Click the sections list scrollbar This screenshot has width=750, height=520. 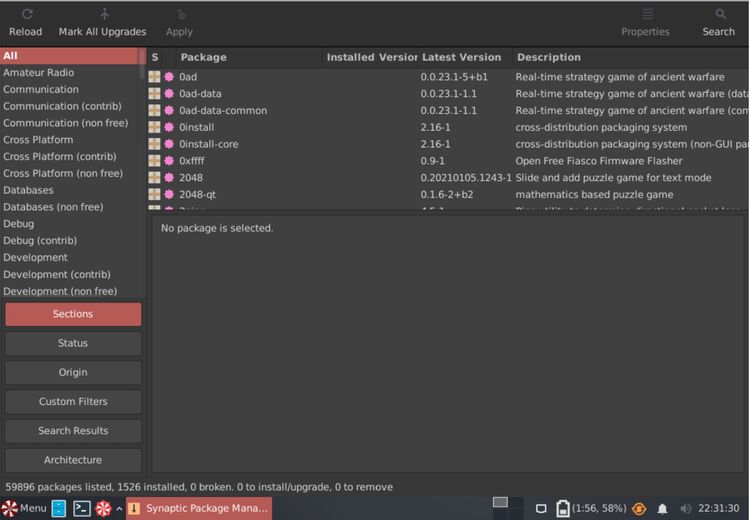pos(142,63)
